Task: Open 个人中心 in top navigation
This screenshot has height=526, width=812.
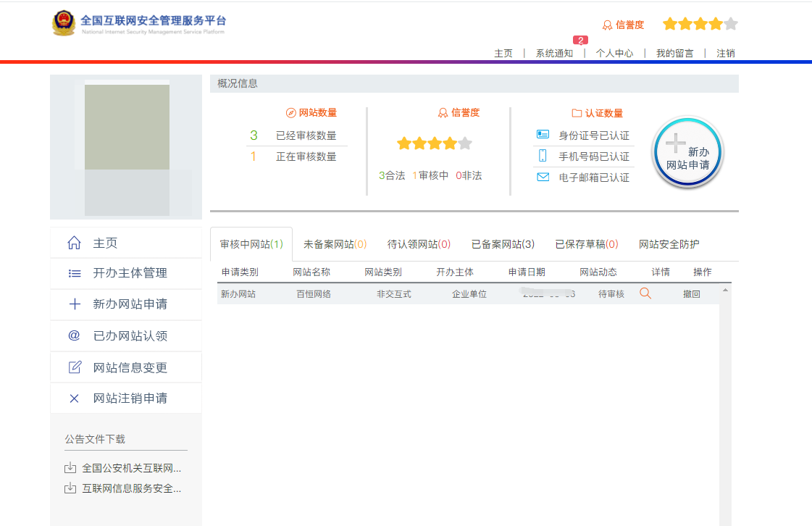Action: [615, 54]
